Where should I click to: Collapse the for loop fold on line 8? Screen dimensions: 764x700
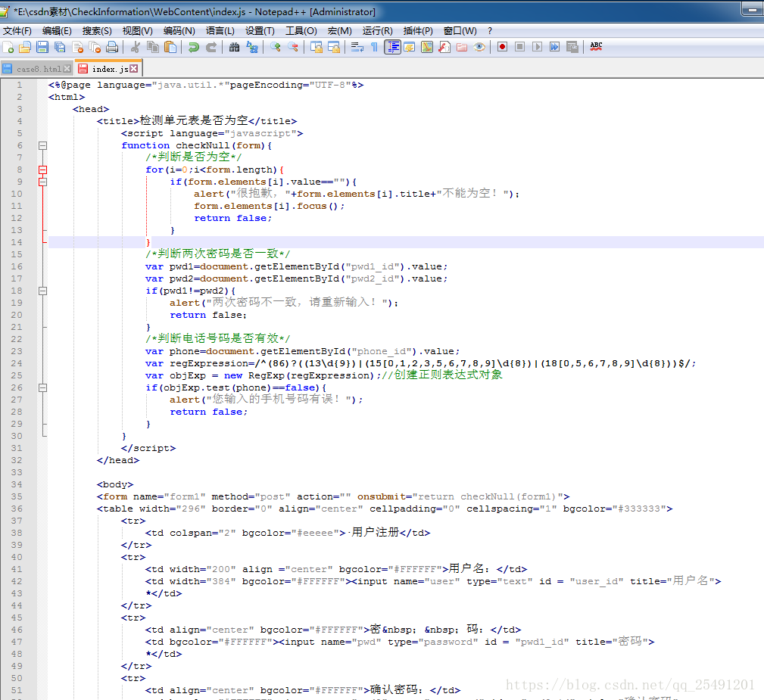(x=43, y=170)
